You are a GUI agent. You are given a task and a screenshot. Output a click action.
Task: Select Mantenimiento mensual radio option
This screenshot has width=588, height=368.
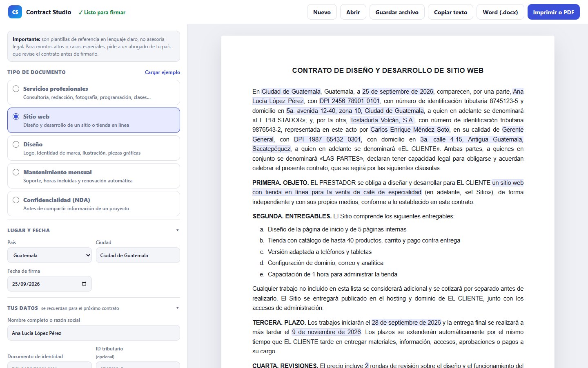click(x=16, y=172)
